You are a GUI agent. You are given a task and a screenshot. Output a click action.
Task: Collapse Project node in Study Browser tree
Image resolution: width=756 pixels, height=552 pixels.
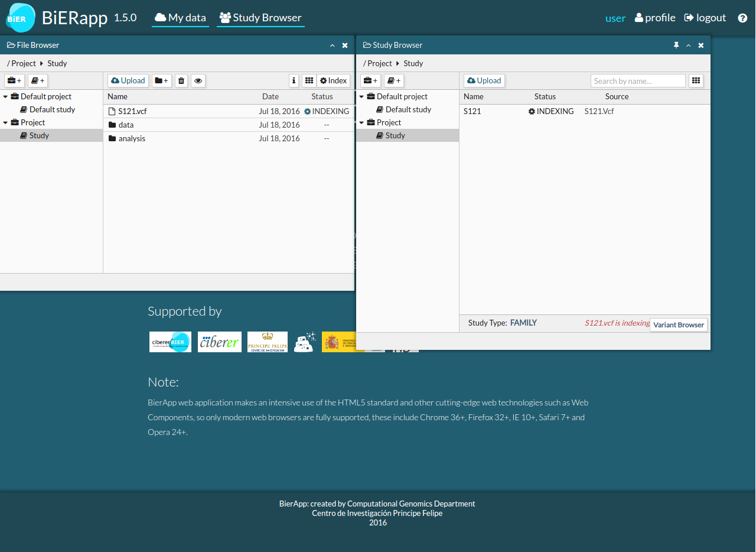(361, 122)
